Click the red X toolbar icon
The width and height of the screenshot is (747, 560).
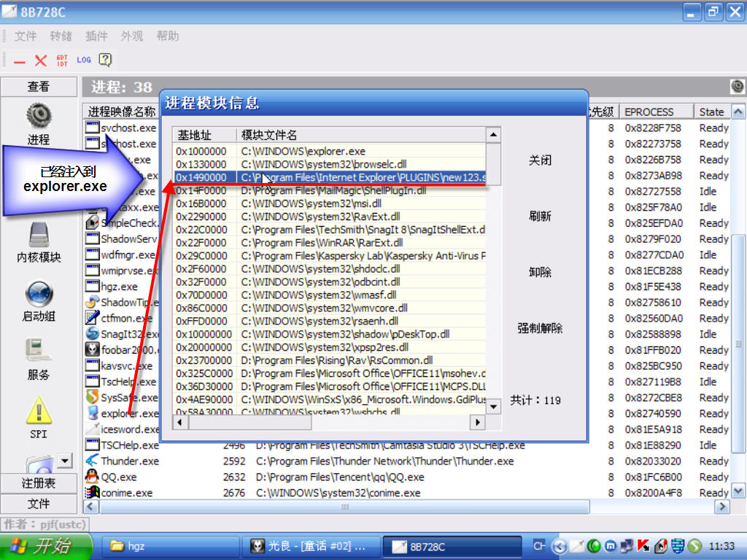(41, 61)
